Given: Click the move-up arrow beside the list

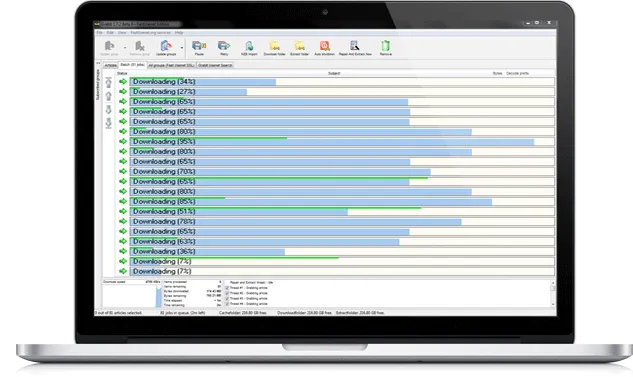Looking at the screenshot, I should pyautogui.click(x=109, y=96).
